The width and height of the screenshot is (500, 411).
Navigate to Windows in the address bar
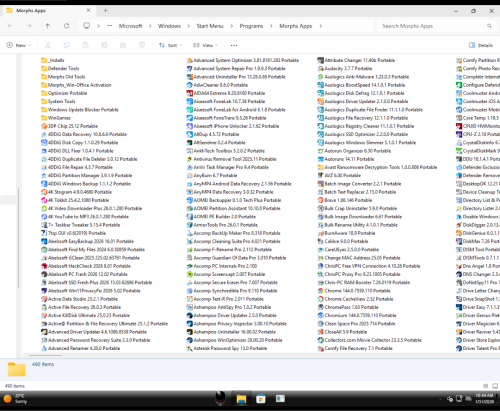click(169, 26)
